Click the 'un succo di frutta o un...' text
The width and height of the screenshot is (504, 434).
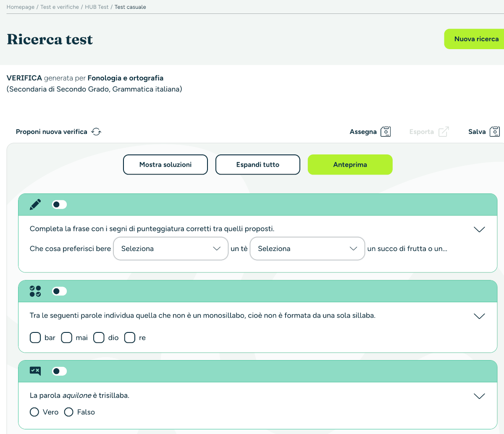[407, 248]
